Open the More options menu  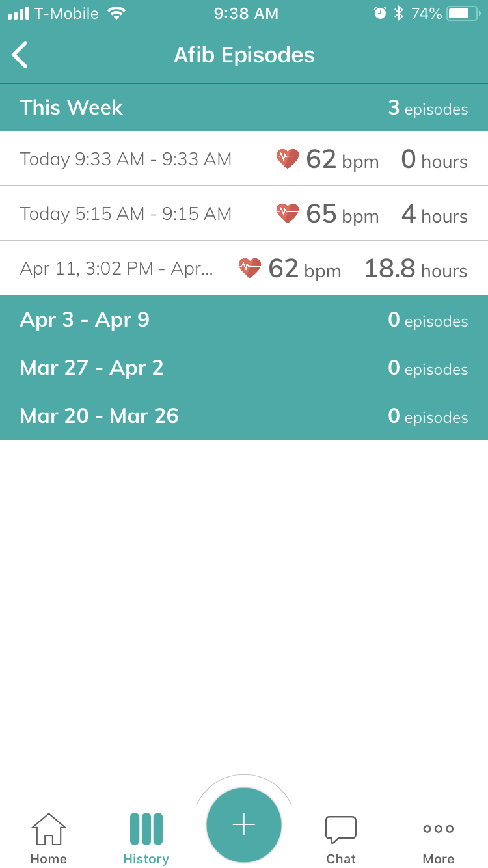pos(438,829)
